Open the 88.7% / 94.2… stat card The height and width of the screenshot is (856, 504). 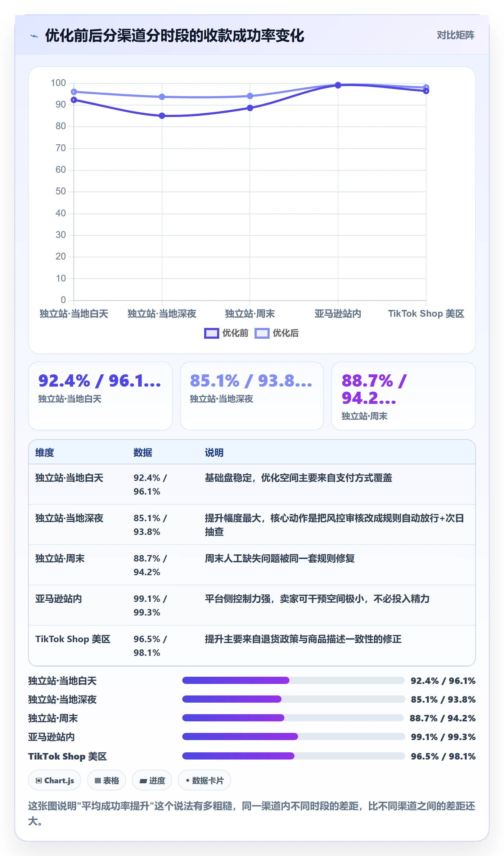(403, 396)
